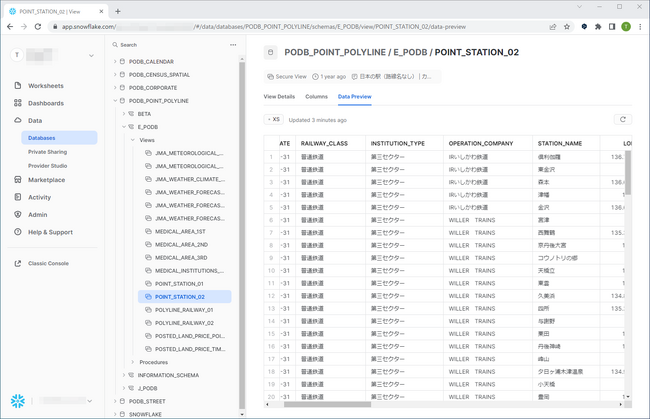This screenshot has height=419, width=650.
Task: Open Provider Studio under Data
Action: 47,166
